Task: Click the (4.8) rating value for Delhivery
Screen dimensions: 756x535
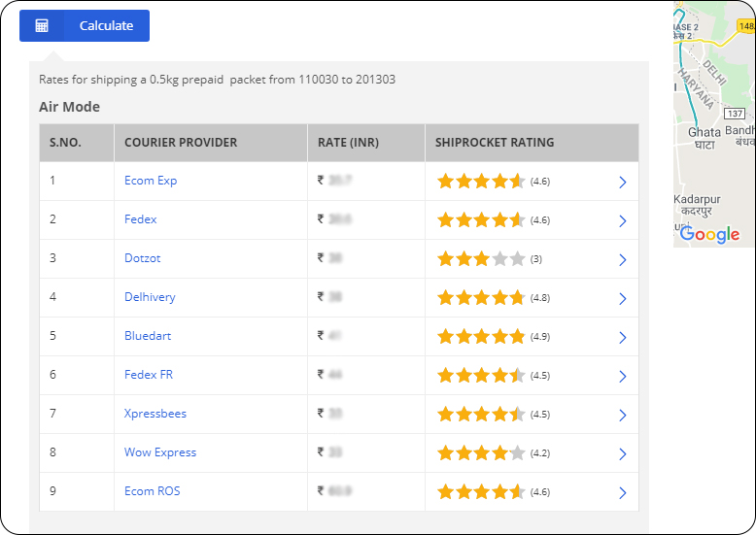Action: click(x=540, y=298)
